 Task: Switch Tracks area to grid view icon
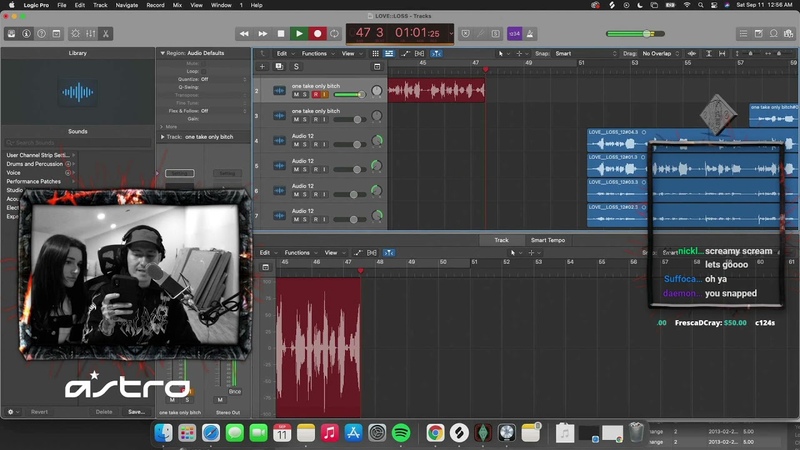[376, 54]
